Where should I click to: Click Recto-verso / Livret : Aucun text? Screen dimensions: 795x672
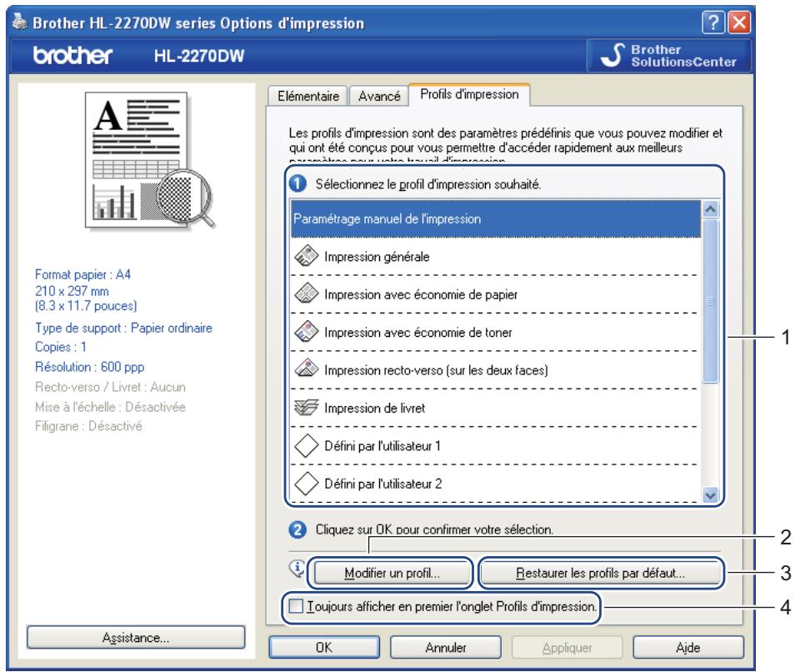(110, 387)
